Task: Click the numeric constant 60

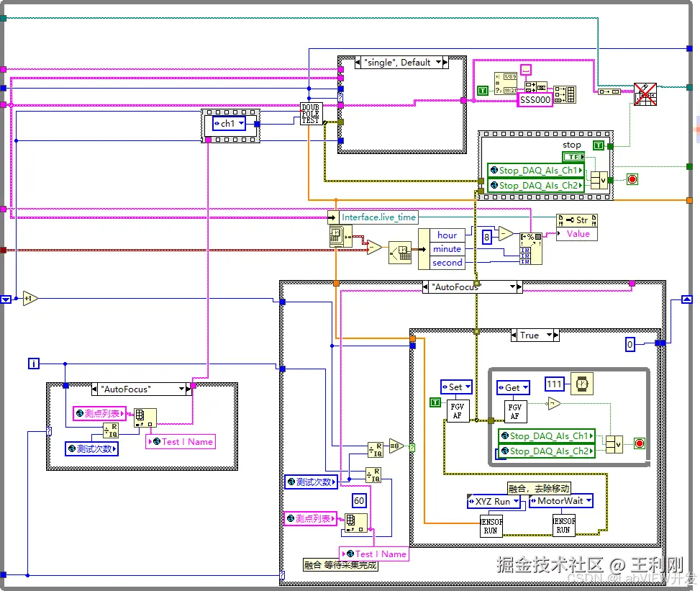Action: tap(359, 501)
